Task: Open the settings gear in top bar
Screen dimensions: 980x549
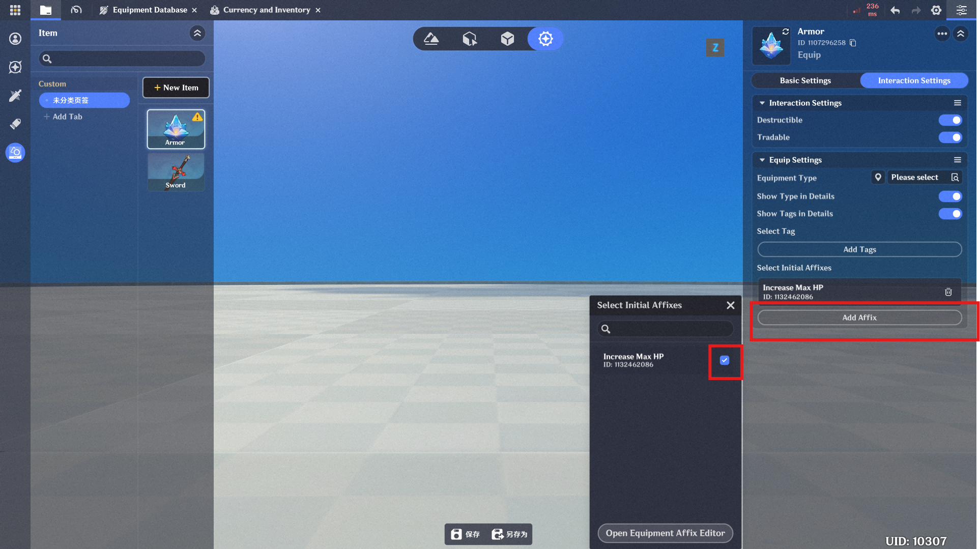Action: click(x=936, y=10)
